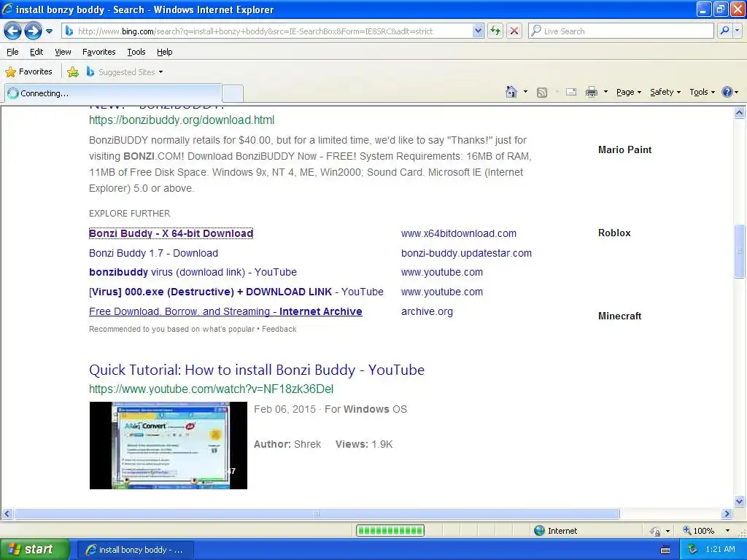
Task: Open the Safety command bar menu
Action: pyautogui.click(x=665, y=93)
